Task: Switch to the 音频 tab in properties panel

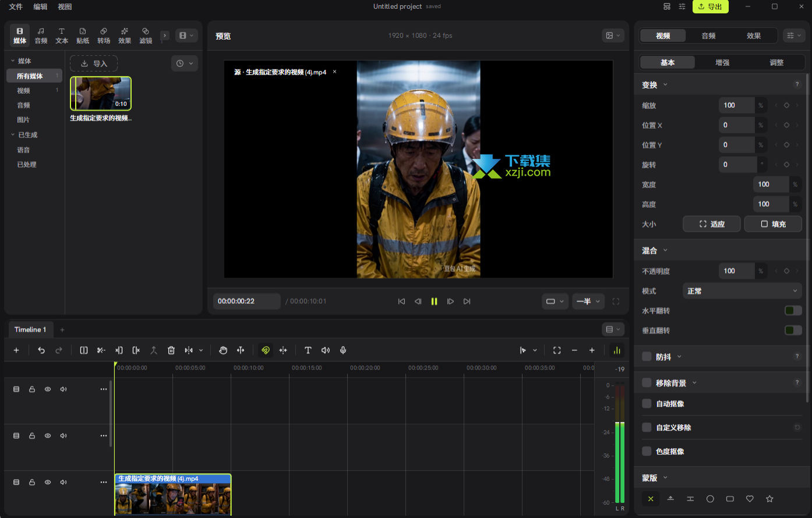Action: [x=708, y=36]
